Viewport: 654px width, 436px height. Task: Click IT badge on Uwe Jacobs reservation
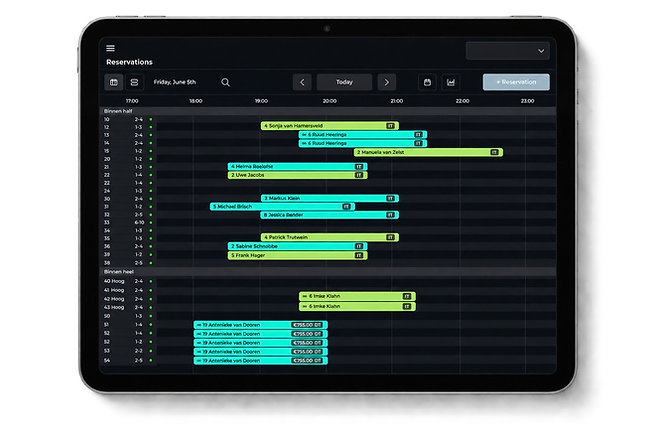(359, 175)
